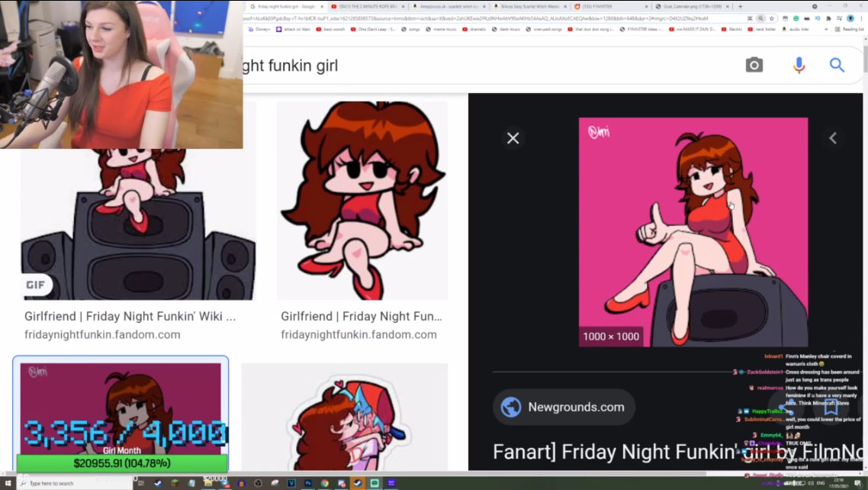Switch to the '(150) FINNSTER' tab
This screenshot has height=490, width=868.
(611, 7)
